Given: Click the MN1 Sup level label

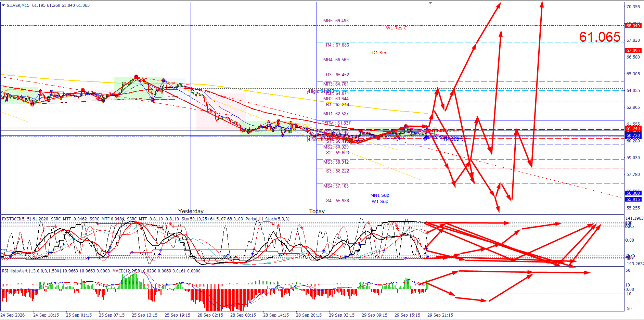Looking at the screenshot, I should click(380, 195).
